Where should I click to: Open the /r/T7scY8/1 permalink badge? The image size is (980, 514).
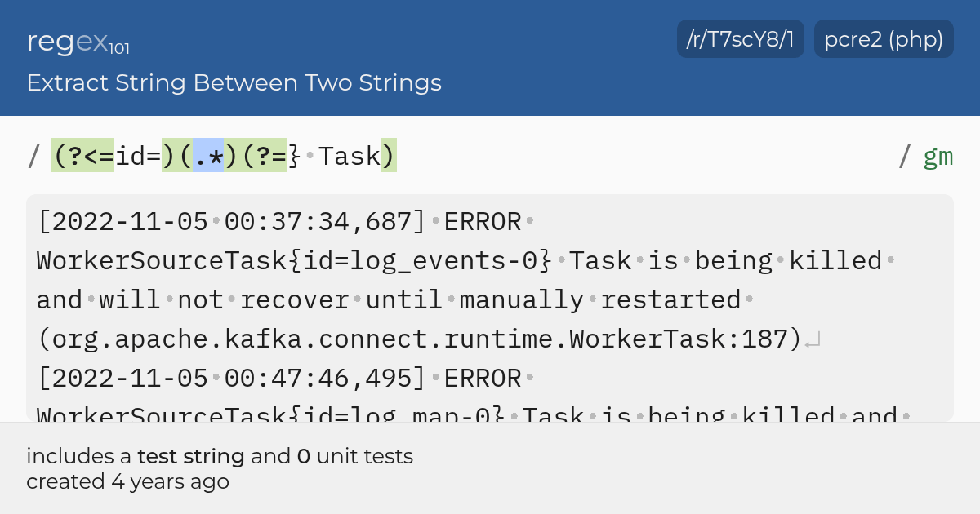tap(741, 39)
